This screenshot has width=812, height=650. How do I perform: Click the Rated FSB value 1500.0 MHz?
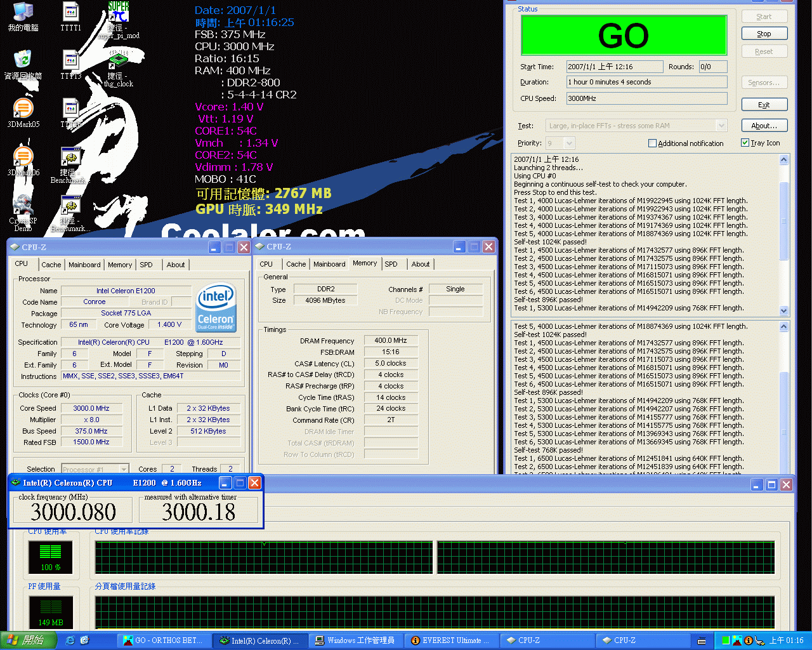click(91, 442)
